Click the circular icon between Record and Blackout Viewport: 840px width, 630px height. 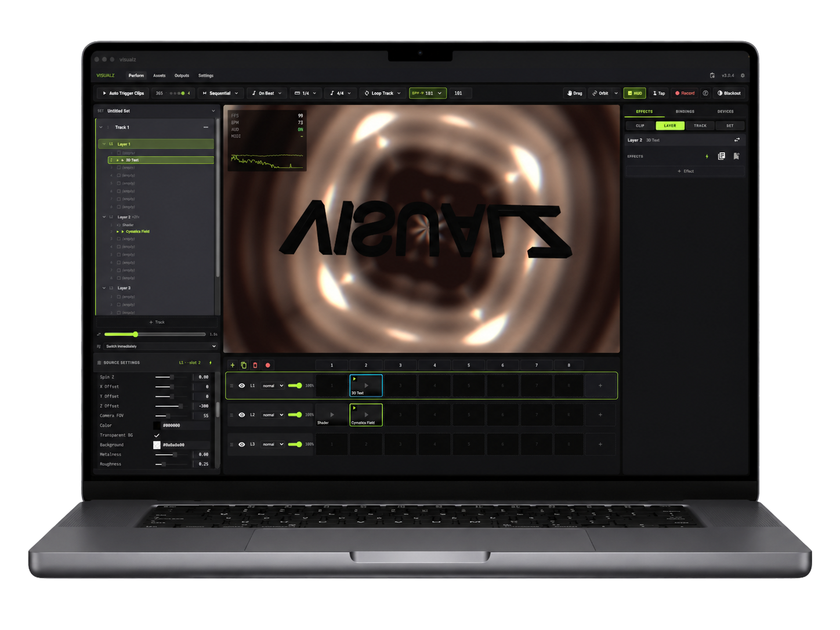click(x=705, y=93)
